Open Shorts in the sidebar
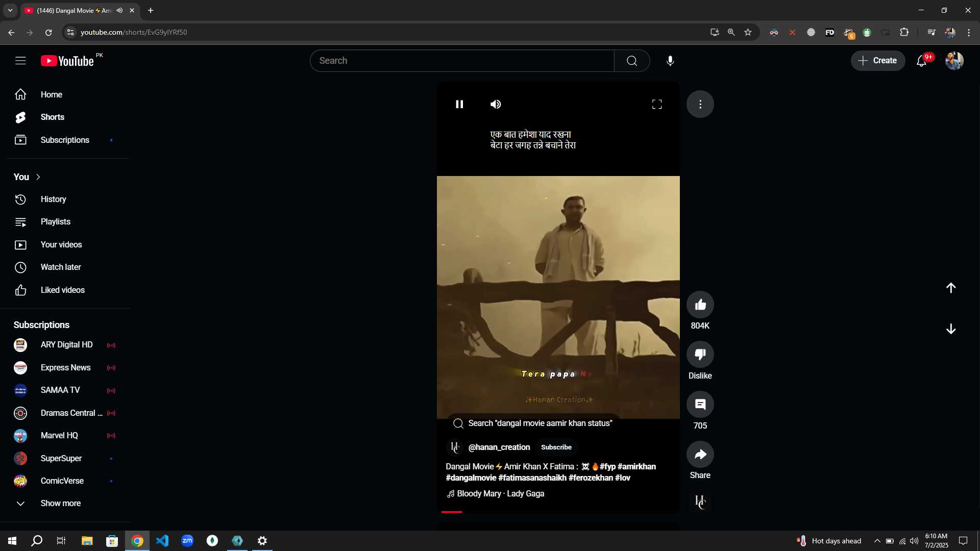The height and width of the screenshot is (551, 980). pyautogui.click(x=65, y=117)
